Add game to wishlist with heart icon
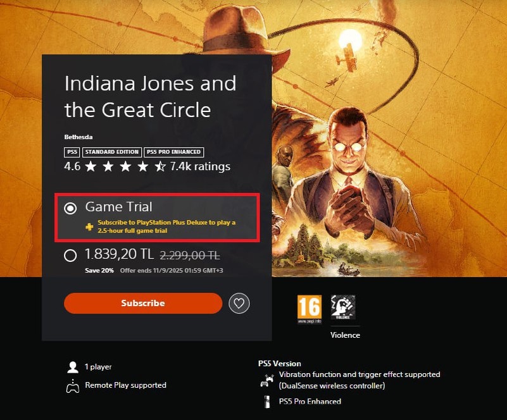 [x=239, y=304]
